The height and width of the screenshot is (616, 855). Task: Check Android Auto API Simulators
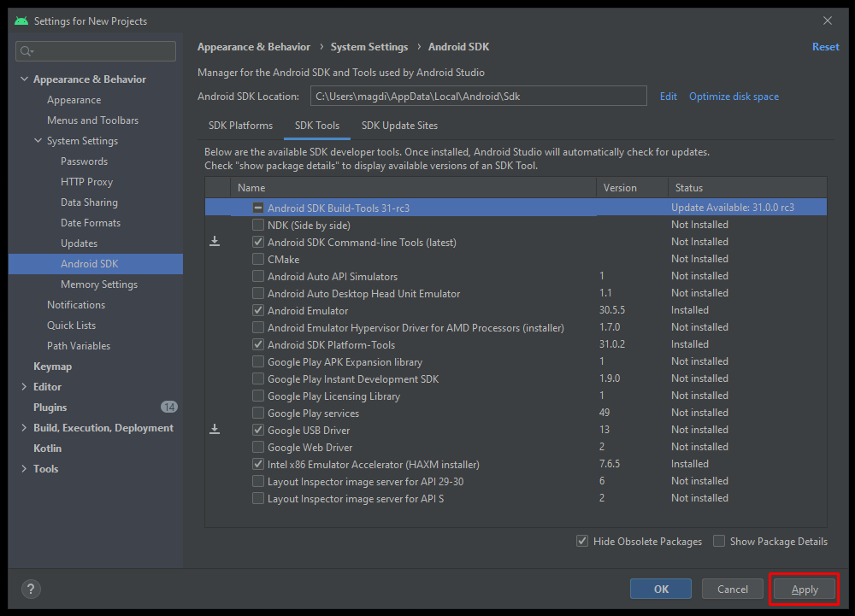258,276
